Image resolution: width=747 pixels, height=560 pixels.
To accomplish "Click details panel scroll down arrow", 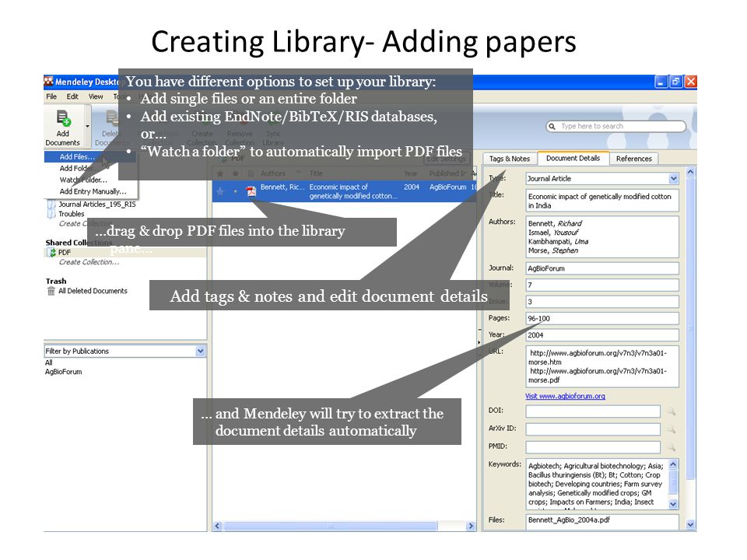I will pos(690,525).
